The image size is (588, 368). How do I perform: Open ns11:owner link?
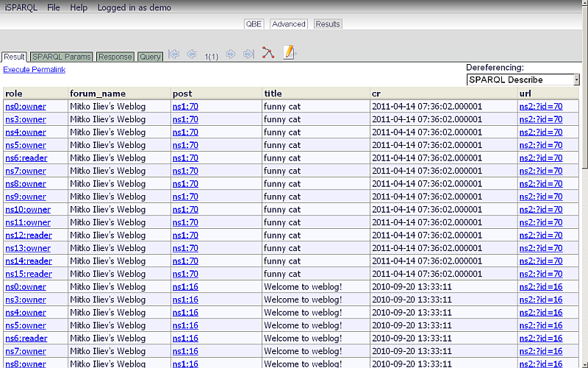click(x=28, y=223)
